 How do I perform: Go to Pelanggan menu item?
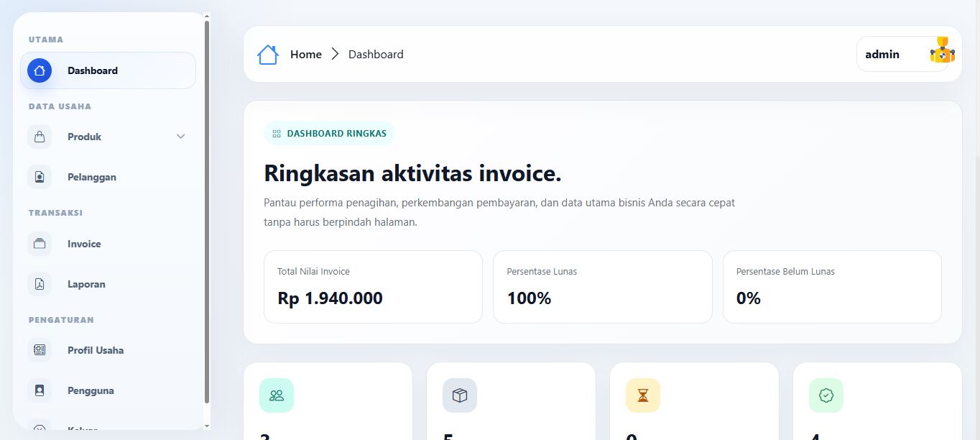coord(92,177)
